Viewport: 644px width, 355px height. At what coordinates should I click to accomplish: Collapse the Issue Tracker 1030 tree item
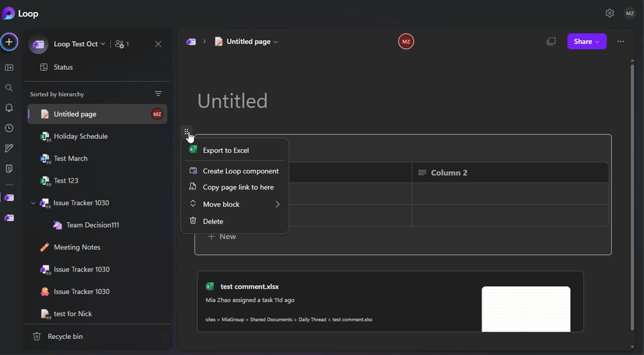pos(33,203)
